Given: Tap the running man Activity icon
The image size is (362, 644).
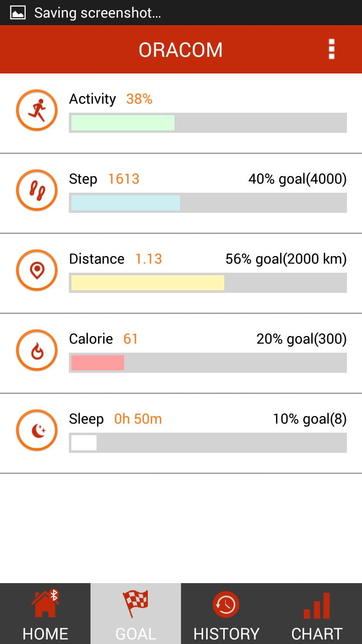Looking at the screenshot, I should pos(37,110).
